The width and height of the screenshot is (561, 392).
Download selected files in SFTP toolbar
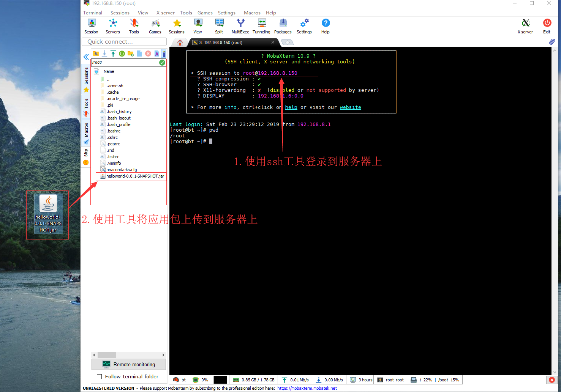(104, 54)
